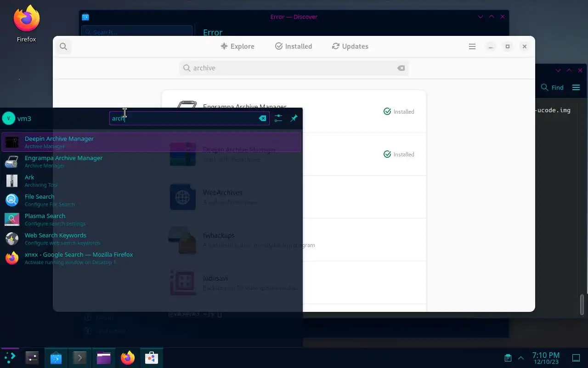Click the magnifier search button in Software window
This screenshot has height=368, width=588.
coord(63,46)
